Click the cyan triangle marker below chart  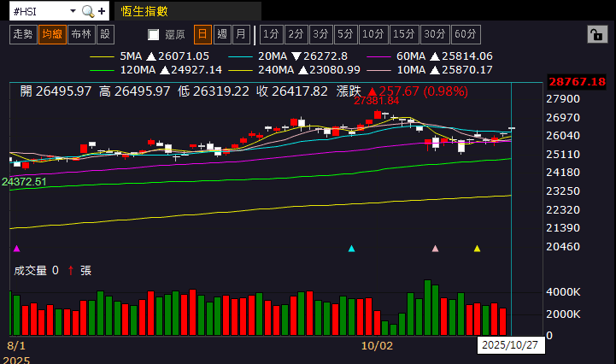pyautogui.click(x=352, y=249)
